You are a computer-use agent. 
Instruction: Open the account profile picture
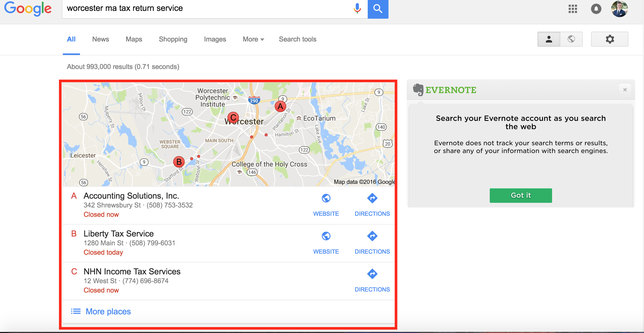click(x=620, y=9)
